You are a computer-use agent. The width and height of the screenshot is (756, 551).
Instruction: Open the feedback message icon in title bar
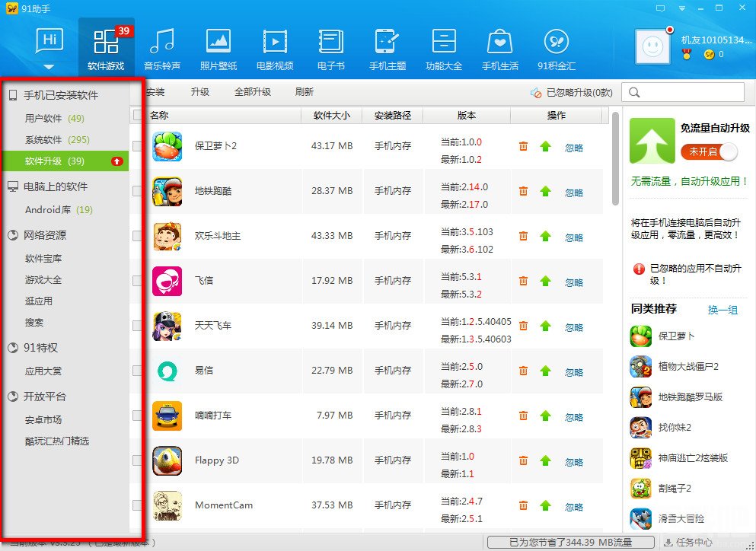(661, 8)
